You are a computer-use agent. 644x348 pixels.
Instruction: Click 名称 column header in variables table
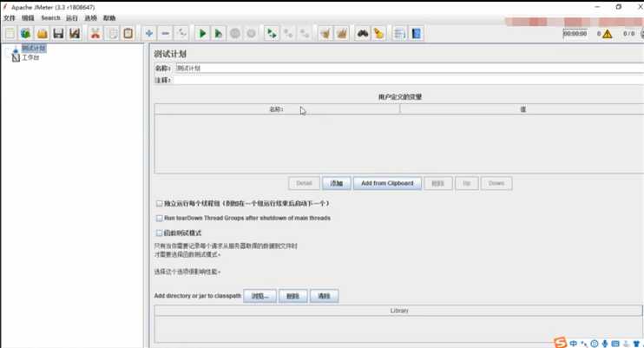[277, 109]
